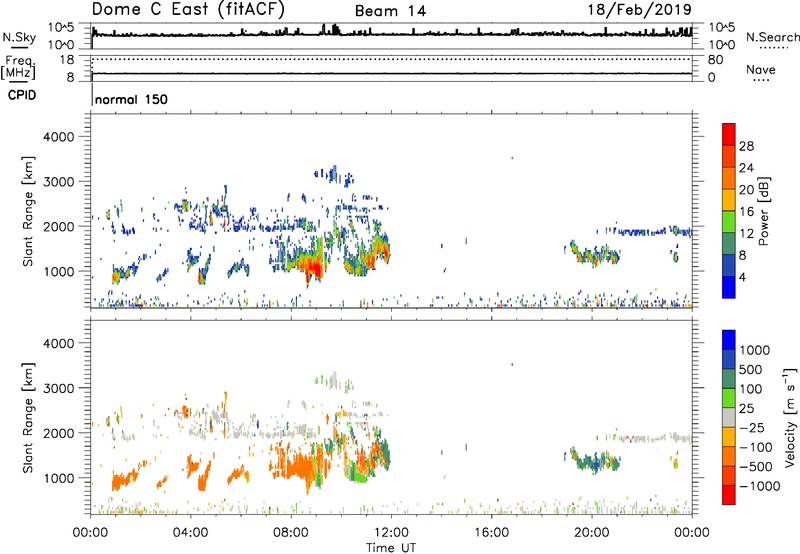Click the '20:00' time axis label
This screenshot has width=800, height=554.
click(x=592, y=533)
